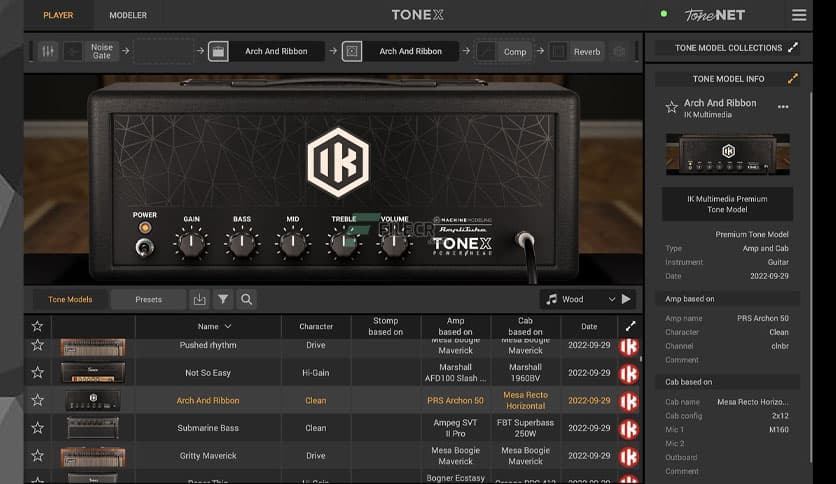This screenshot has height=484, width=836.
Task: Expand the Tone Model Collections panel
Action: [793, 47]
